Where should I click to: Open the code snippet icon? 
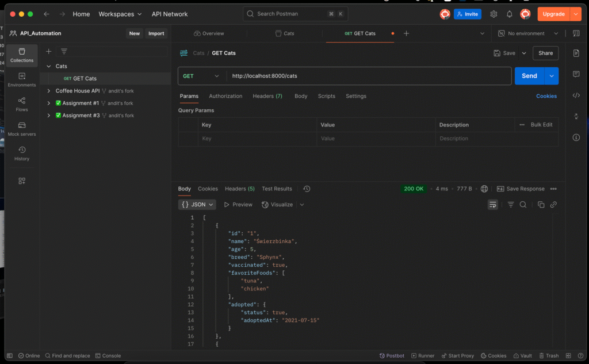coord(576,95)
